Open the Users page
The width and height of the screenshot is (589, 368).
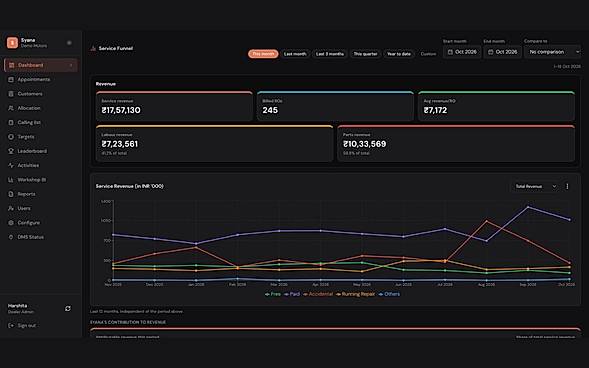click(41, 208)
